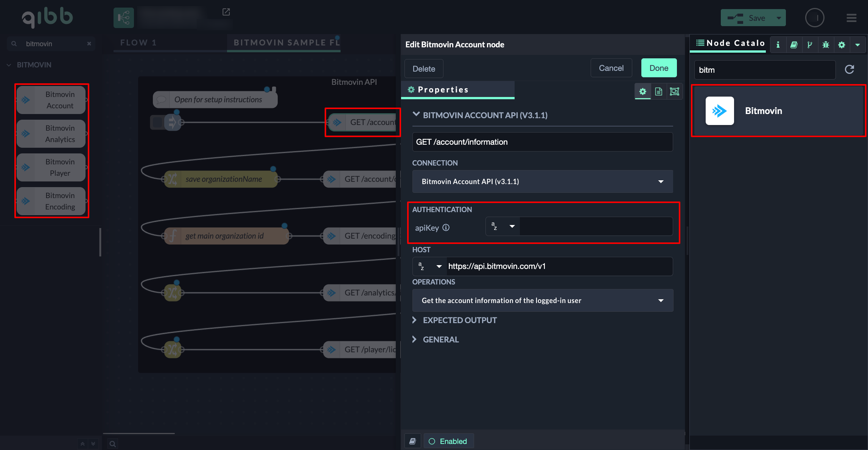Open the Node Catalog tab
The height and width of the screenshot is (450, 868).
coord(730,43)
